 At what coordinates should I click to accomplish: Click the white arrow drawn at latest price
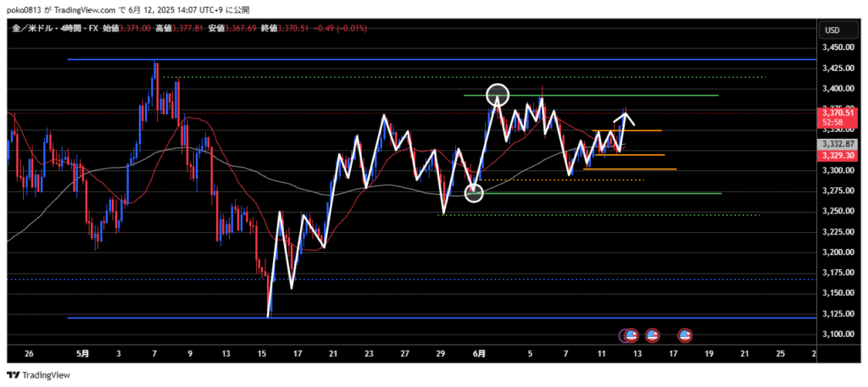pyautogui.click(x=625, y=118)
